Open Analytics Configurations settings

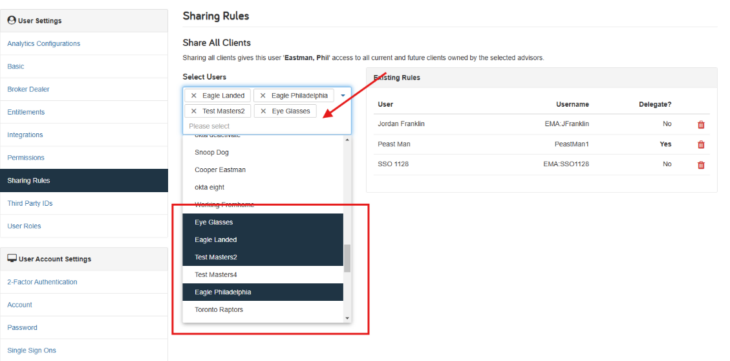[44, 43]
